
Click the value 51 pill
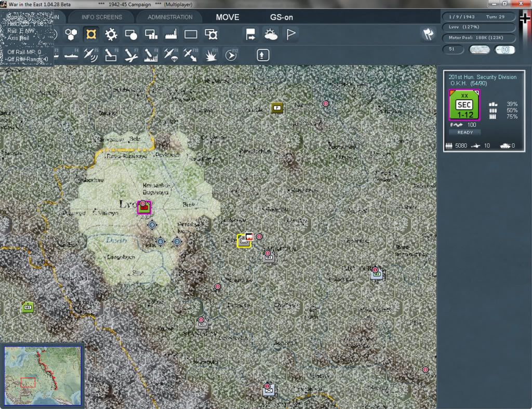453,49
